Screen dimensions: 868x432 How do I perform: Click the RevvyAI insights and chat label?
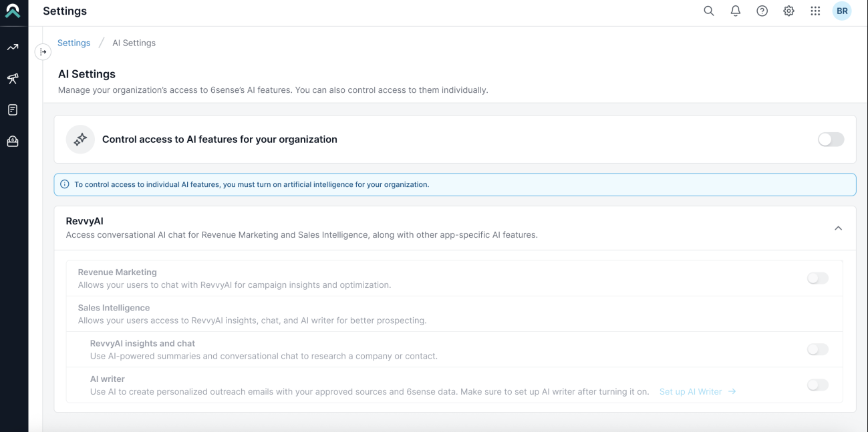[x=142, y=343]
